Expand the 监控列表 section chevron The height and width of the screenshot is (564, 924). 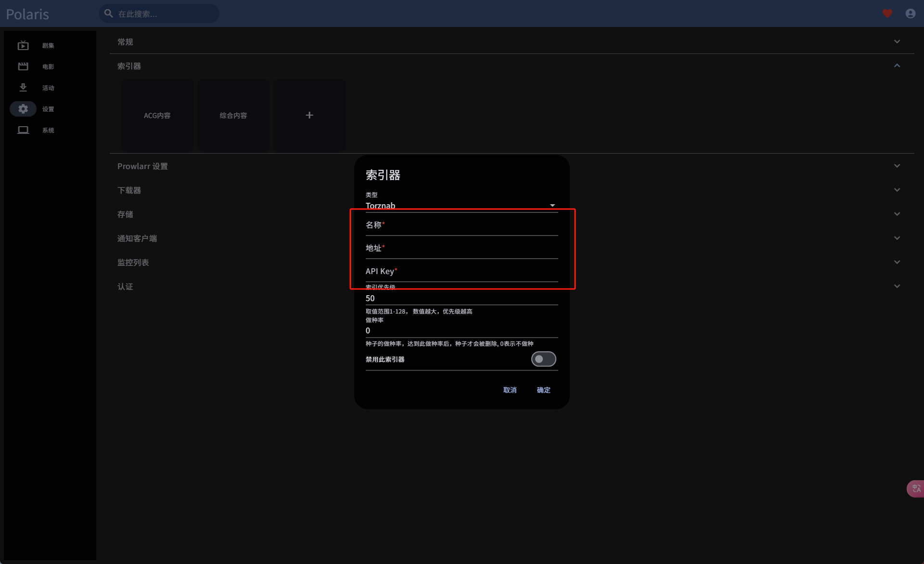point(897,262)
